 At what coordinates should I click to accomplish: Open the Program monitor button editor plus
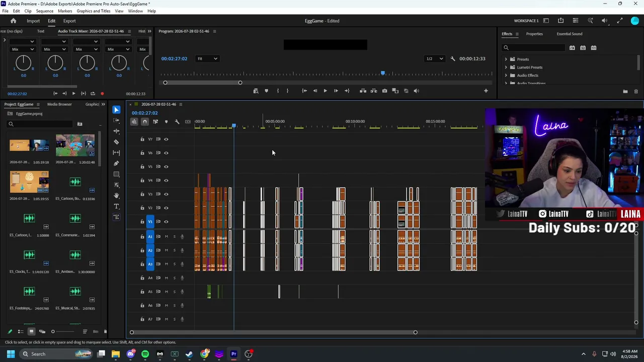tap(486, 91)
